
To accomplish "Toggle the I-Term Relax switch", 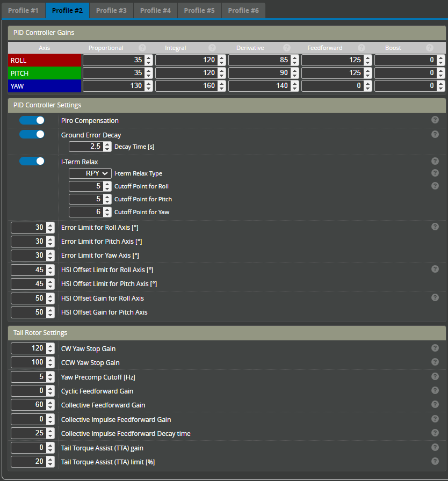I will coord(32,161).
